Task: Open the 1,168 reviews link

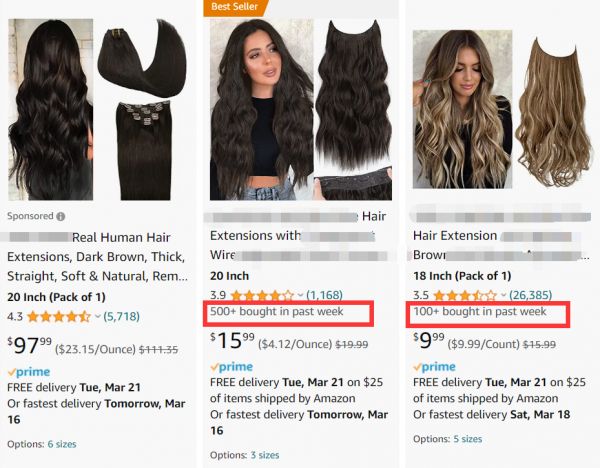Action: [x=324, y=295]
